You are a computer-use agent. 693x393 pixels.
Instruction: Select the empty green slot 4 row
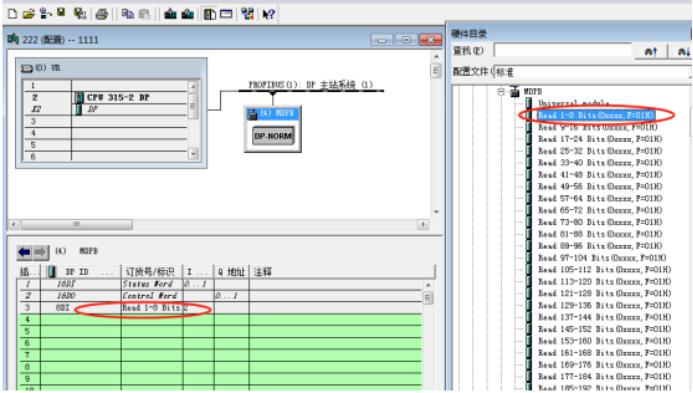point(220,319)
